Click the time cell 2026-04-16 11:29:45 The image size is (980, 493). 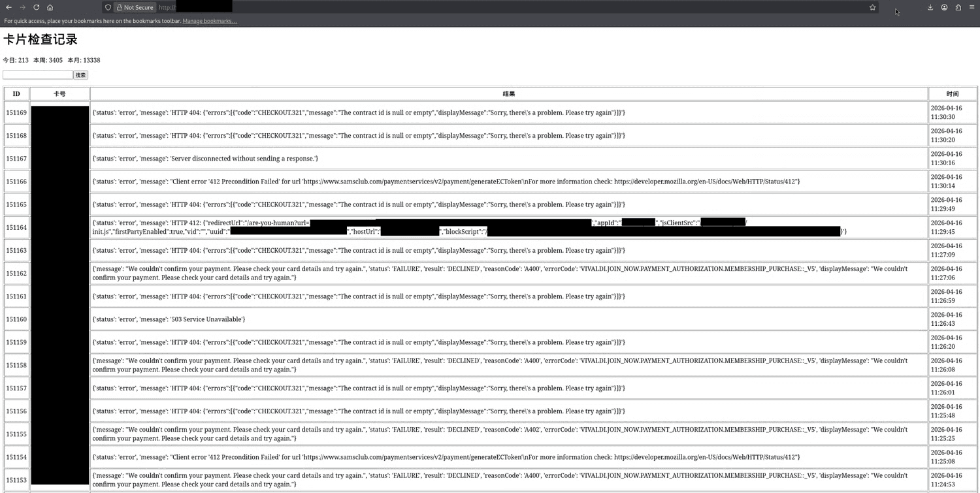click(953, 227)
